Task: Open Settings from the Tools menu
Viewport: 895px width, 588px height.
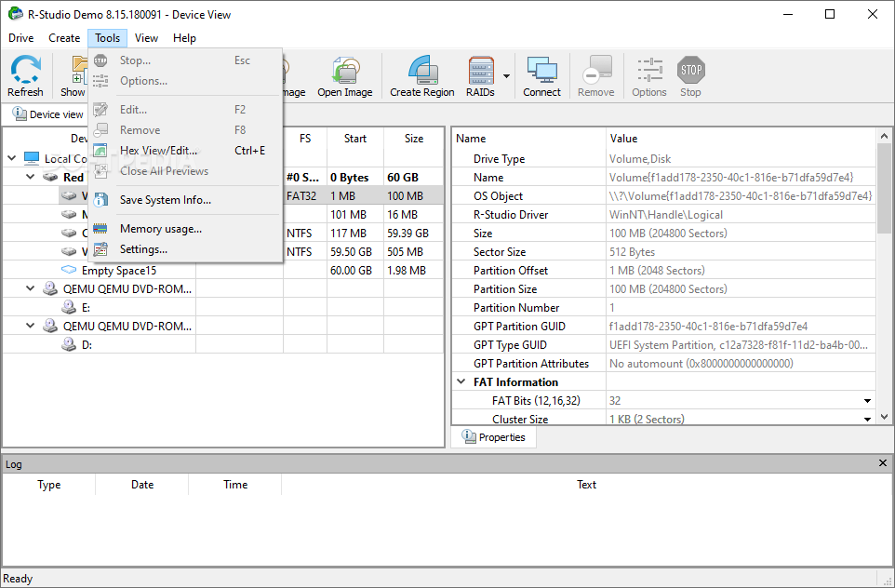Action: 185,249
